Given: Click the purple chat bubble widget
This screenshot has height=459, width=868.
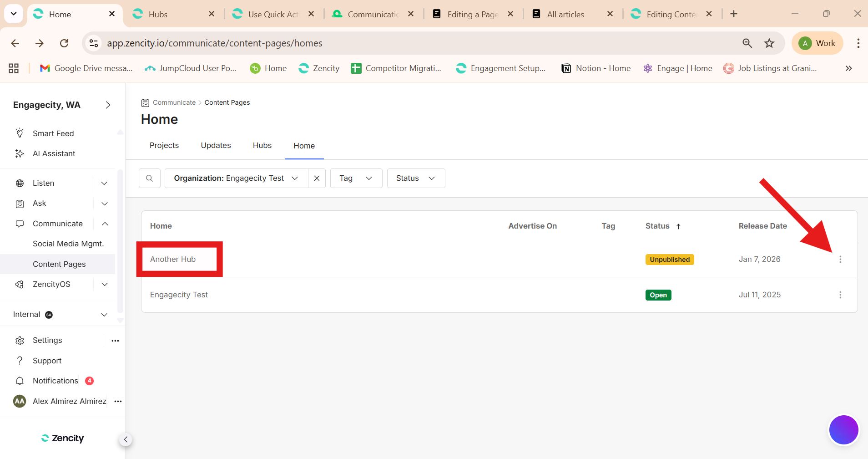Looking at the screenshot, I should tap(843, 429).
